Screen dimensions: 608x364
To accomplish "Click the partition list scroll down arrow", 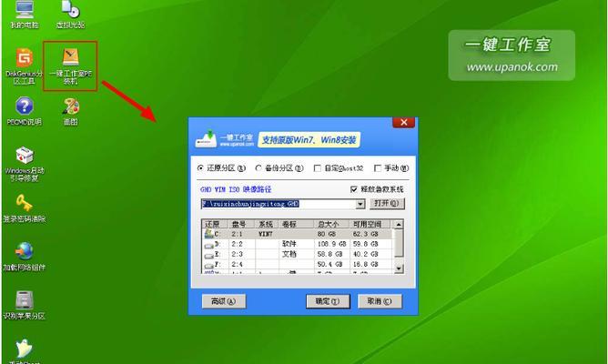I will [x=399, y=268].
